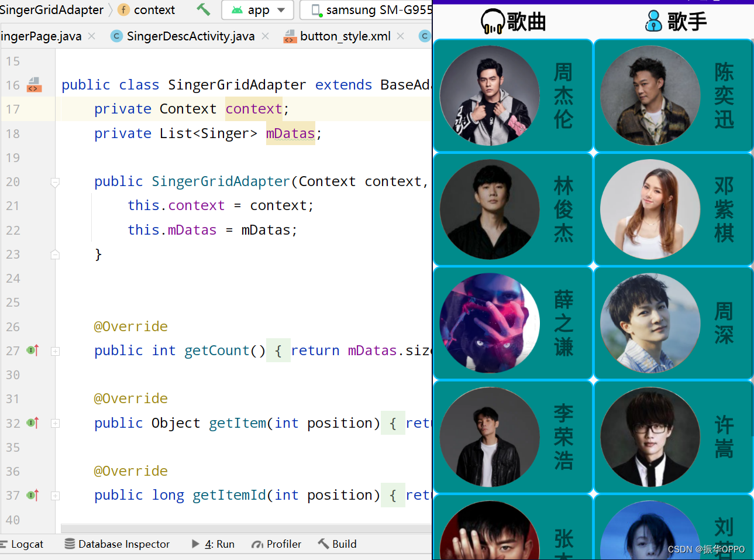Viewport: 754px width, 560px height.
Task: Expand the folded getCount method on line 27
Action: [x=55, y=351]
